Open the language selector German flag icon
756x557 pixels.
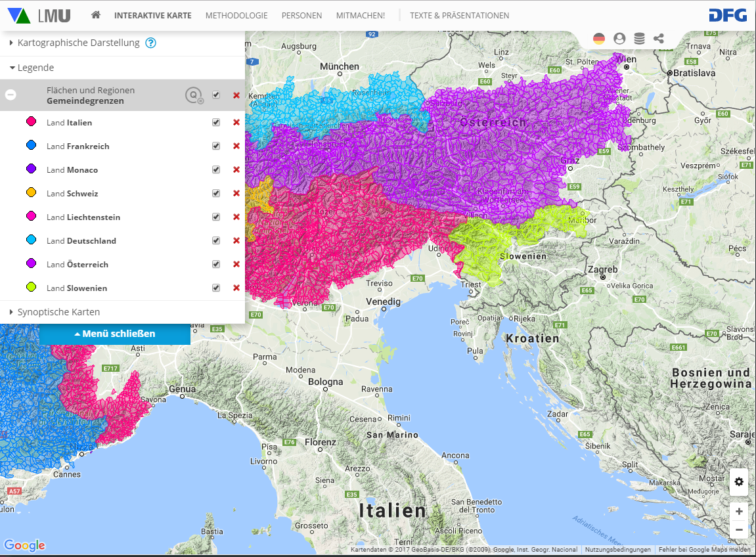[599, 39]
